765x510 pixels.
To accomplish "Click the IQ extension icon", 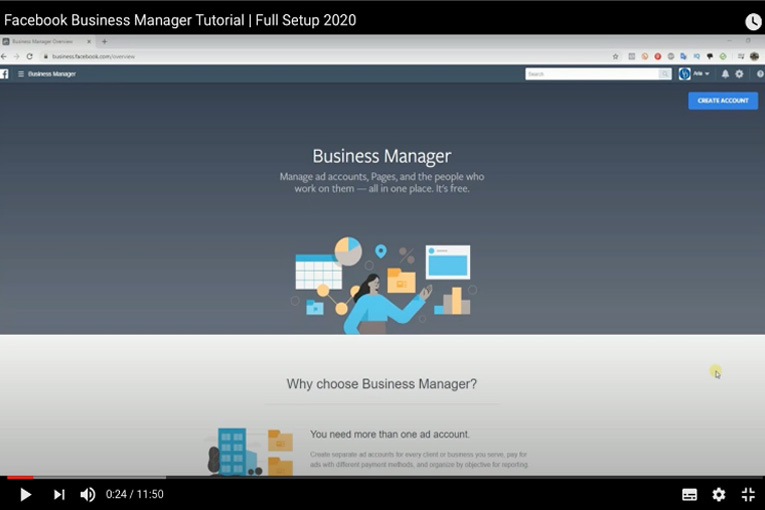I will (x=697, y=57).
